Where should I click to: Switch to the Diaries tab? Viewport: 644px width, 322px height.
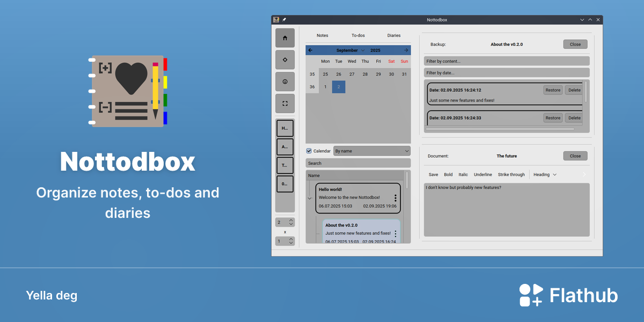click(x=394, y=35)
